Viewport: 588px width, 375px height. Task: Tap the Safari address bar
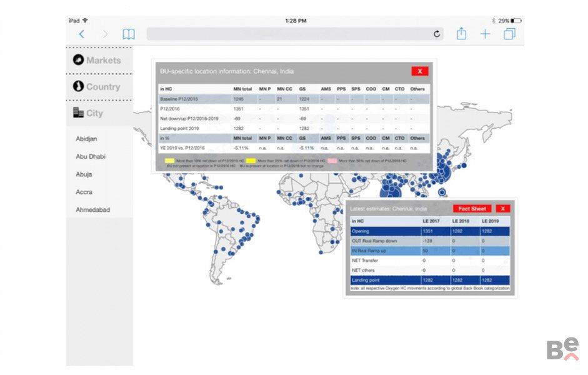(287, 34)
